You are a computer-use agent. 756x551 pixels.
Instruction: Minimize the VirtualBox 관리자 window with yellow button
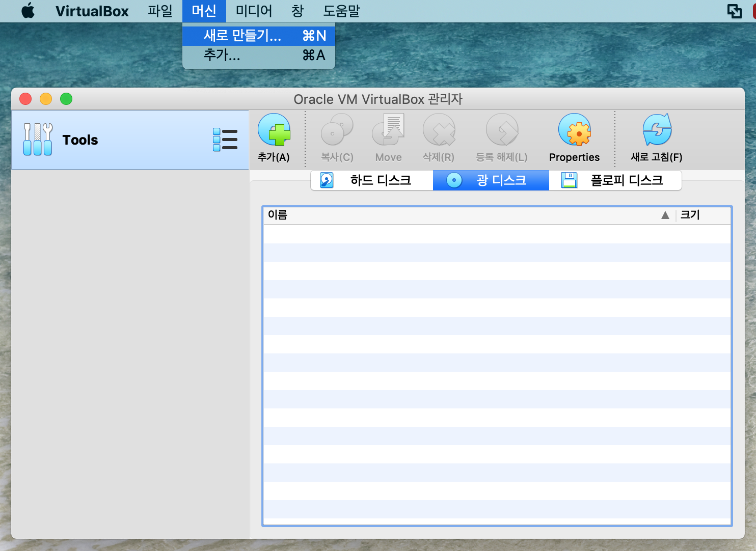(x=46, y=99)
